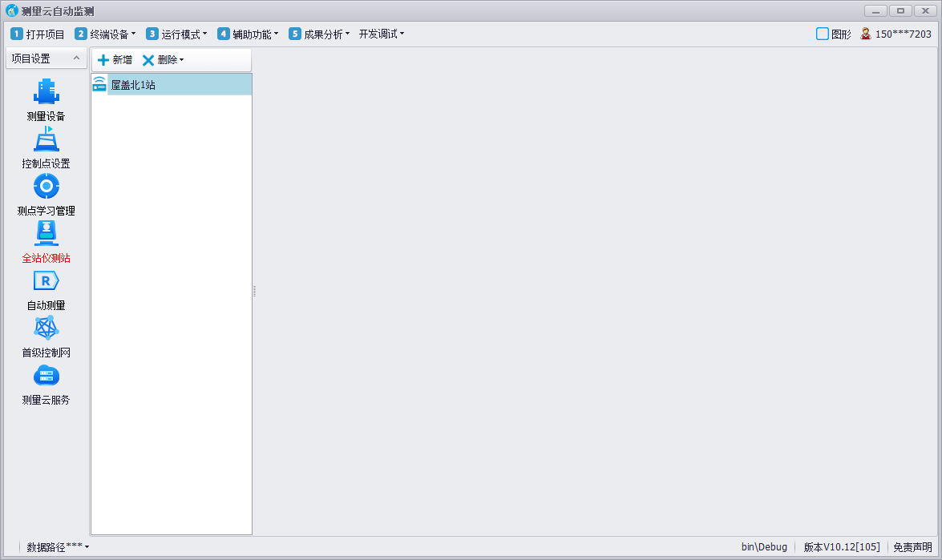Expand the 终端设备 dropdown menu
Image resolution: width=942 pixels, height=560 pixels.
pos(106,34)
